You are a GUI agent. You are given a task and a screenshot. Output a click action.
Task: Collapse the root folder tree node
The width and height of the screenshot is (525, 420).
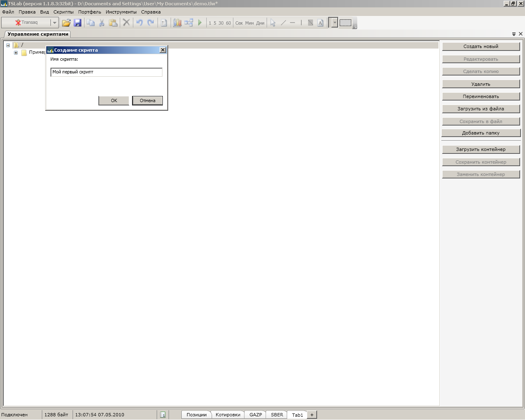coord(8,45)
